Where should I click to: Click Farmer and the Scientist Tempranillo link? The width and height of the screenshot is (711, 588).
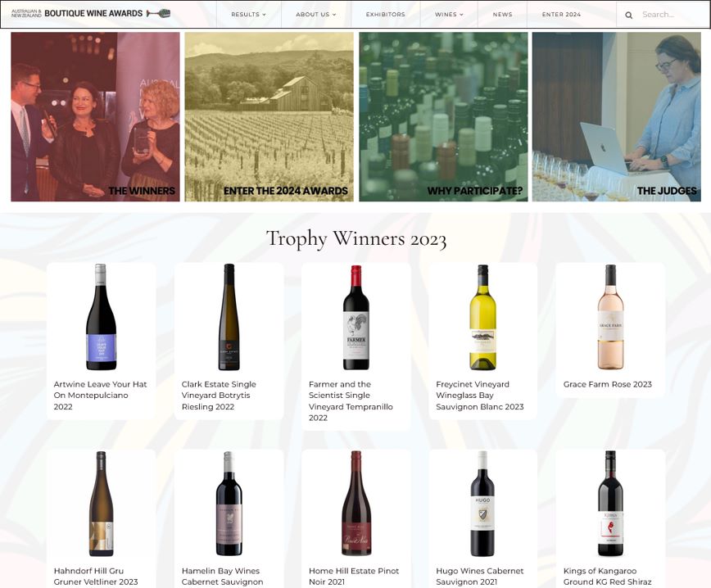click(x=351, y=400)
